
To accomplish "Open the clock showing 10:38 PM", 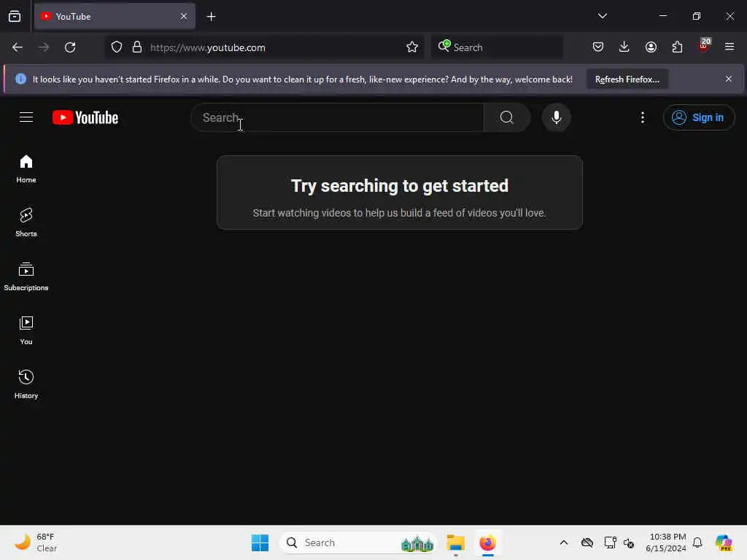I will click(x=665, y=542).
